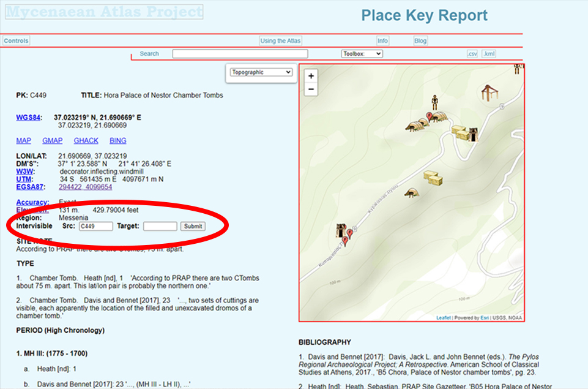Open the GMAP link
Image resolution: width=588 pixels, height=389 pixels.
coord(52,141)
